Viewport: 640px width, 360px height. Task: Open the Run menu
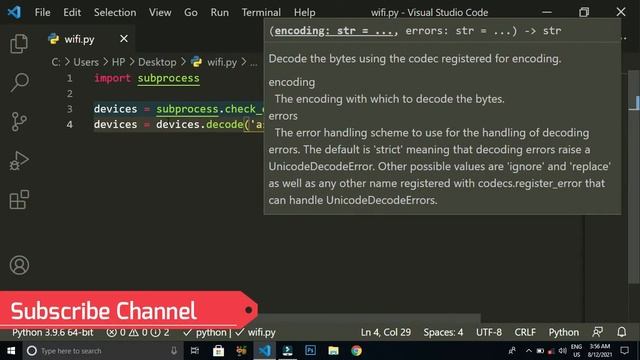point(220,12)
